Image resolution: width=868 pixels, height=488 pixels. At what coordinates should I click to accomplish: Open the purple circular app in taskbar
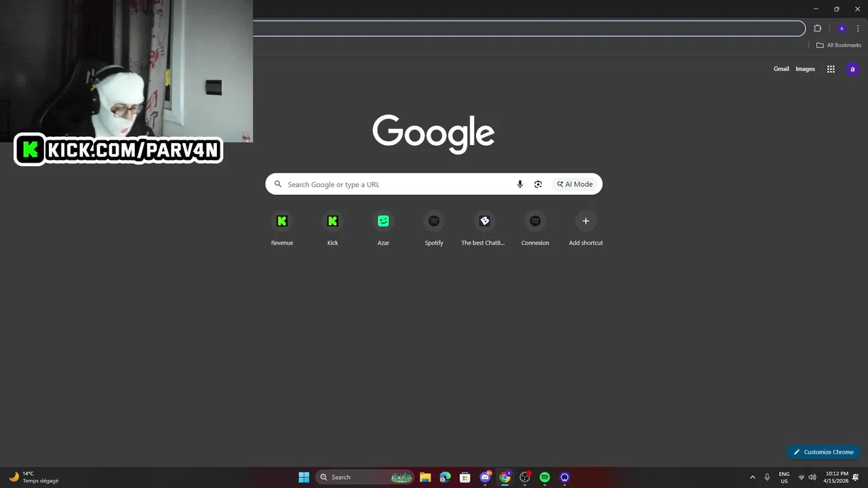coord(565,477)
